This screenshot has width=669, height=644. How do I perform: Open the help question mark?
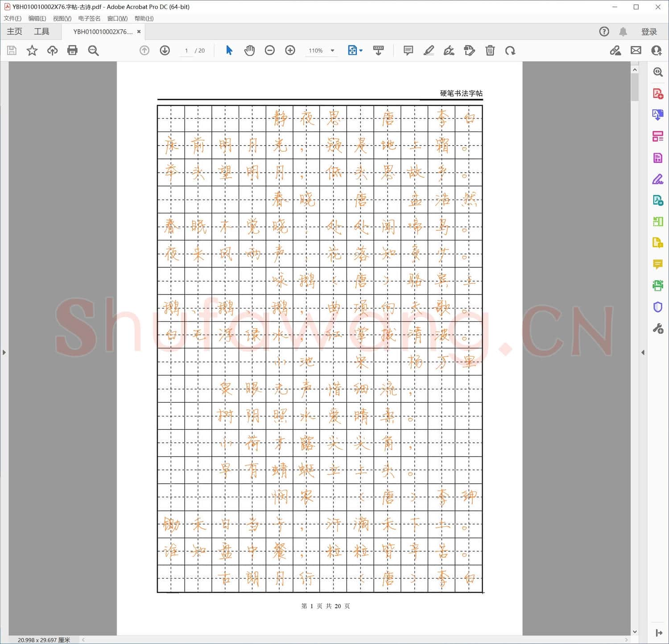604,31
